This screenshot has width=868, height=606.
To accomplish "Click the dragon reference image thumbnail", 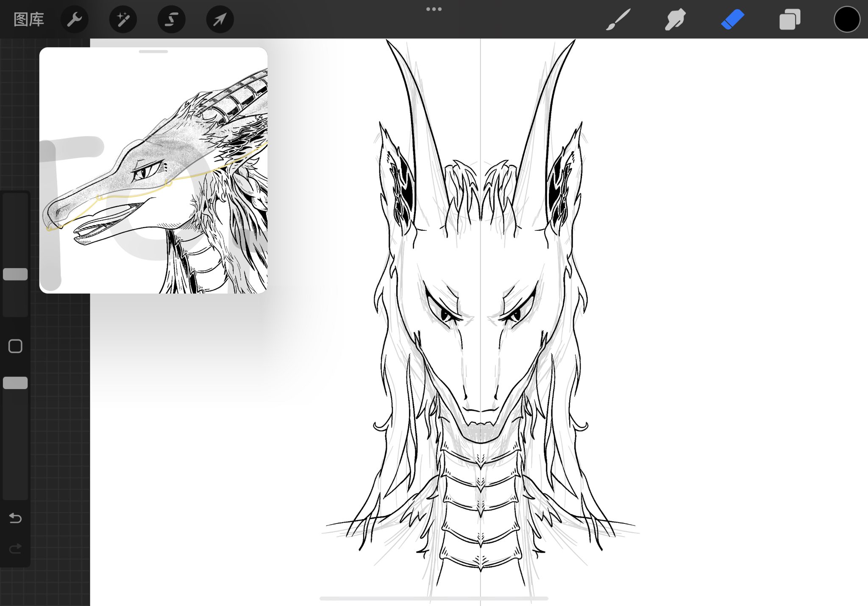I will tap(153, 170).
